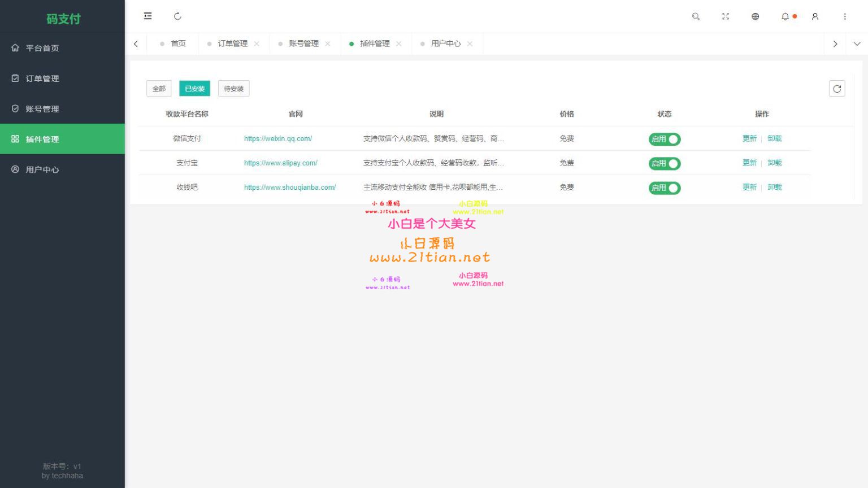Click 免费 price in 微信支付 row
The height and width of the screenshot is (488, 868).
point(567,138)
